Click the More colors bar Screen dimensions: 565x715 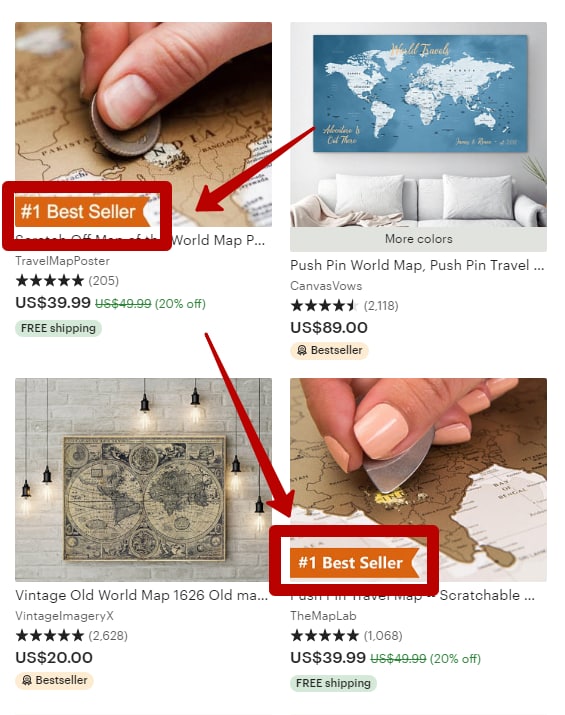[418, 239]
